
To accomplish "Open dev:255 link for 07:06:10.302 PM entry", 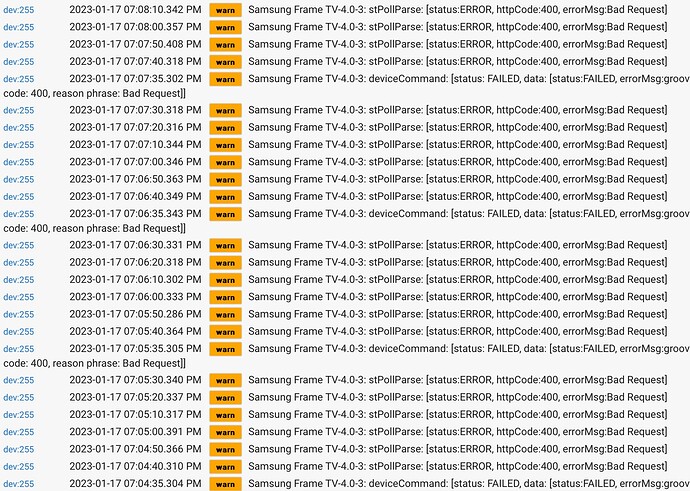I will tap(18, 280).
